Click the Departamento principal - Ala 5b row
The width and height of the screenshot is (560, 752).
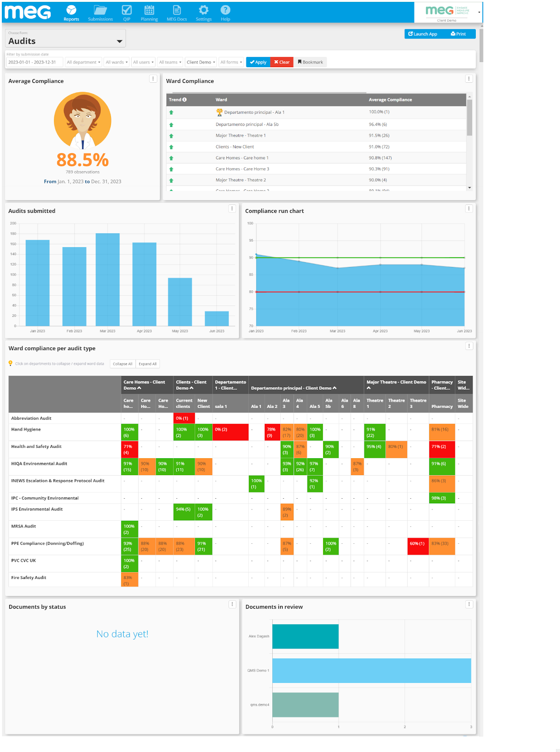pos(316,125)
